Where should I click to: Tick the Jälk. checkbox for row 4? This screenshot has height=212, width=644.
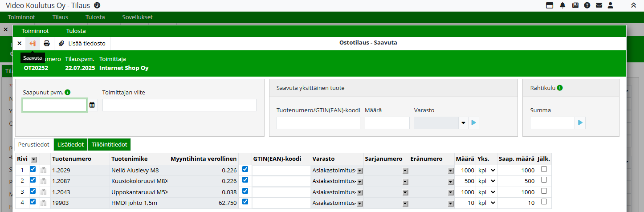point(544,202)
